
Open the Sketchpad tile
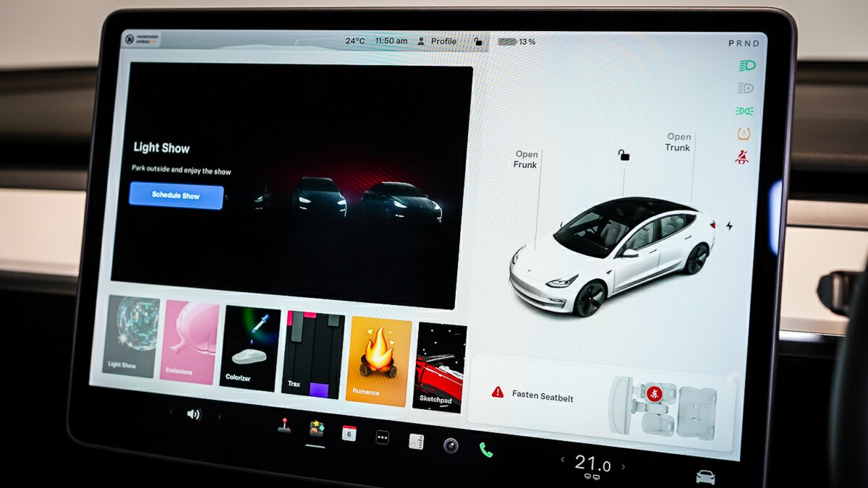click(x=441, y=368)
